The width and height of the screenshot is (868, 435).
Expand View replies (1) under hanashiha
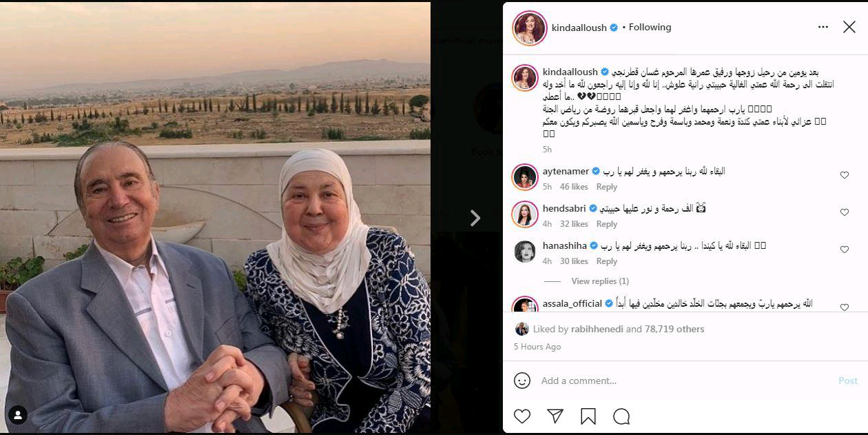600,281
